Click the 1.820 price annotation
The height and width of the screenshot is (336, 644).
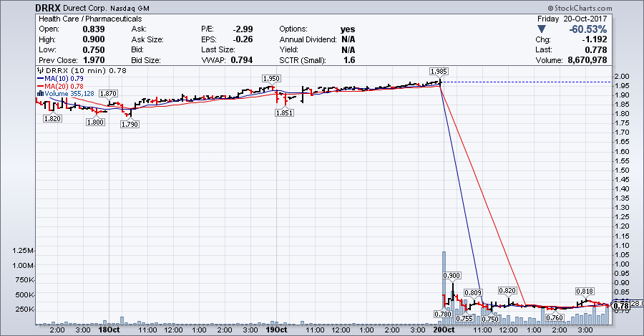52,119
